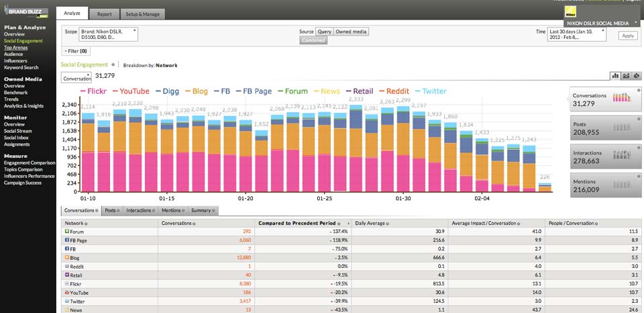Click info dot on Posts summary card

pos(639,118)
